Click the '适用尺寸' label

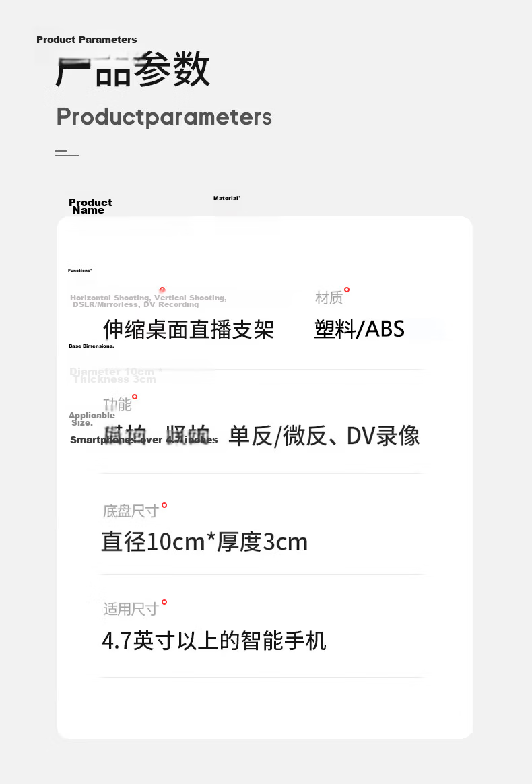[131, 609]
